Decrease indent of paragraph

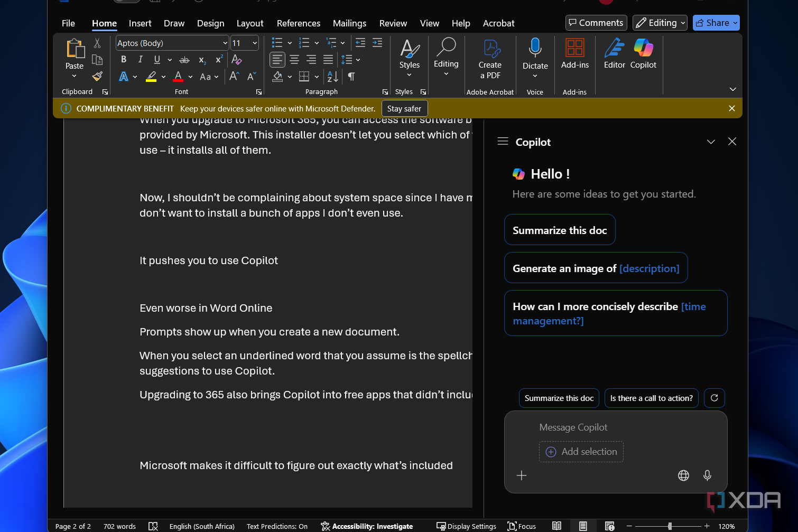tap(360, 43)
